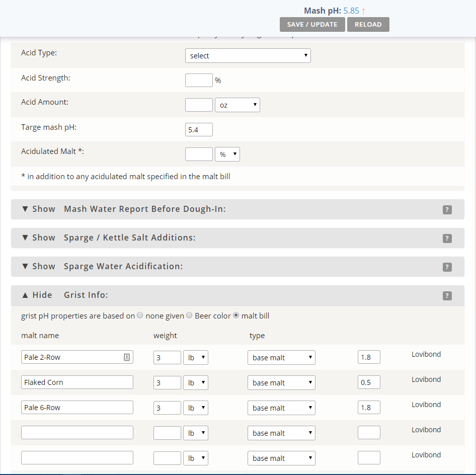Select 'none given' grist pH radio button
Viewport: 476px width, 475px height.
point(140,315)
